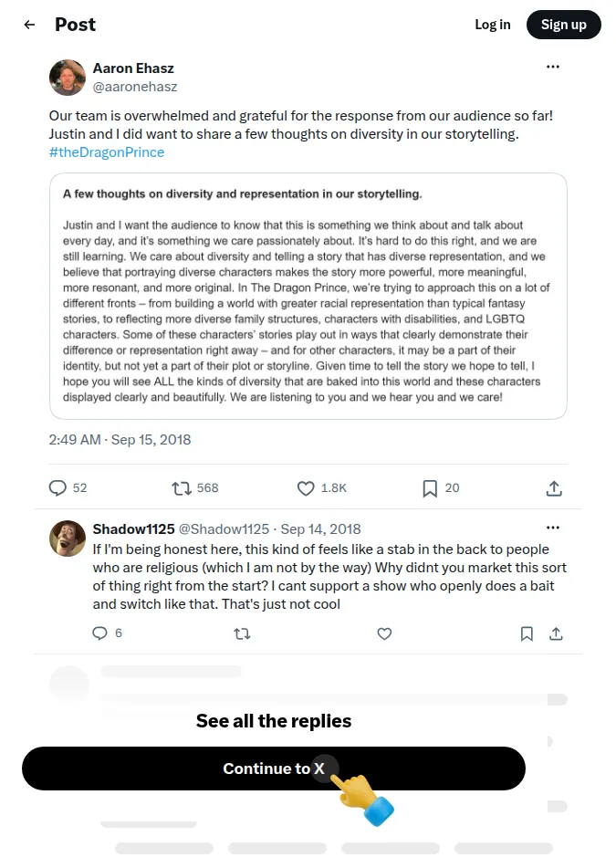Click the Sign up button
Screen dimensions: 616x868
click(563, 25)
